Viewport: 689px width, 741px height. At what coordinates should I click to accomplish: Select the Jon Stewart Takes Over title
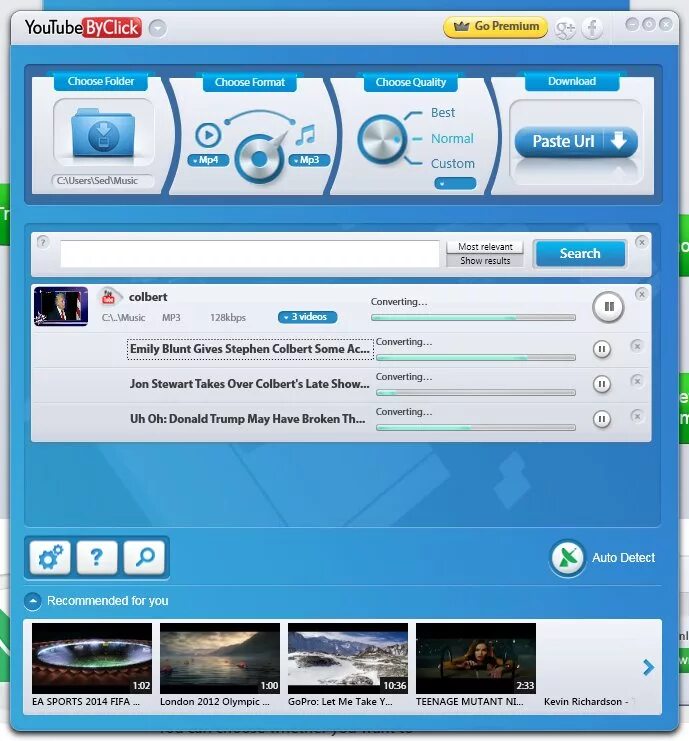click(x=250, y=384)
